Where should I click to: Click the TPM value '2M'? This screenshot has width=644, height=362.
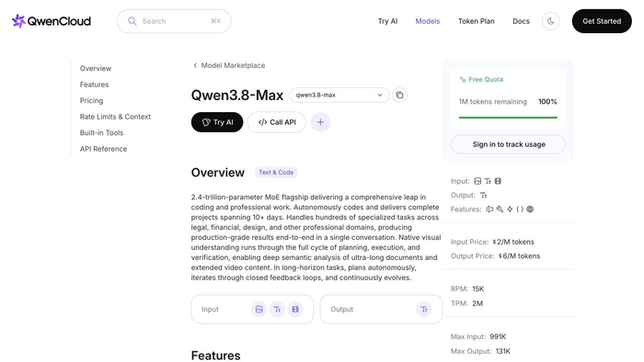tap(477, 303)
